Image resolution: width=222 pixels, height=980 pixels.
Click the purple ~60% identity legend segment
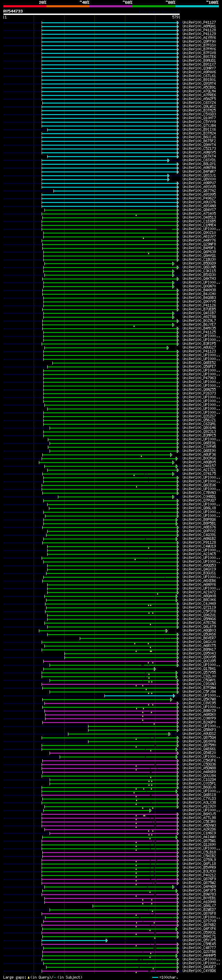tap(111, 6)
